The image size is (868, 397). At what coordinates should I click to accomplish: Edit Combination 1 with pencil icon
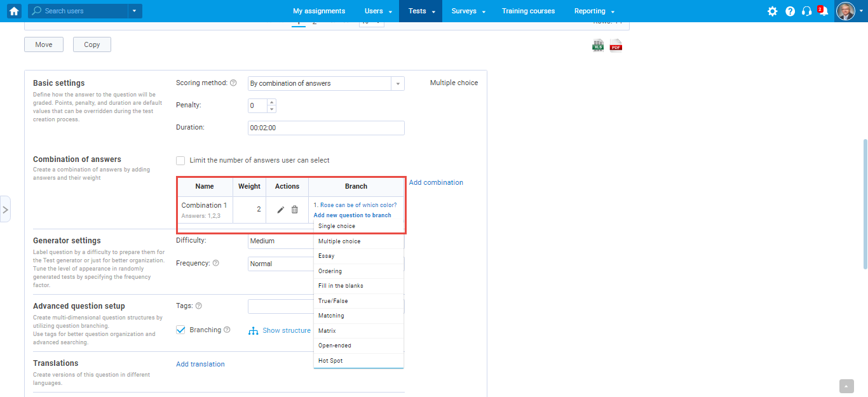281,210
